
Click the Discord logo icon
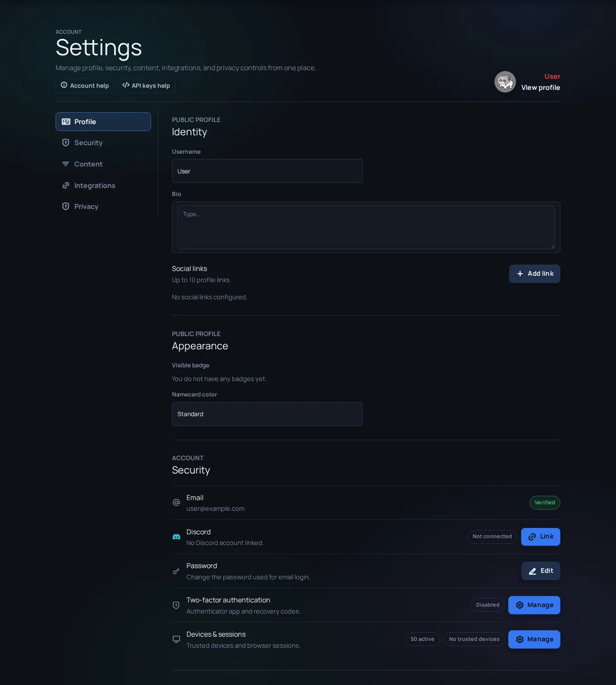[176, 537]
